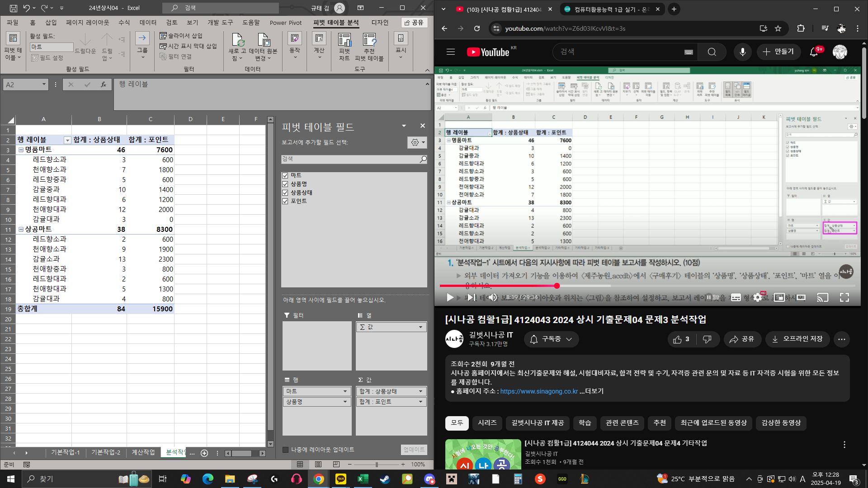Viewport: 868px width, 488px height.
Task: Click the 구독중 subscription button
Action: [x=551, y=339]
